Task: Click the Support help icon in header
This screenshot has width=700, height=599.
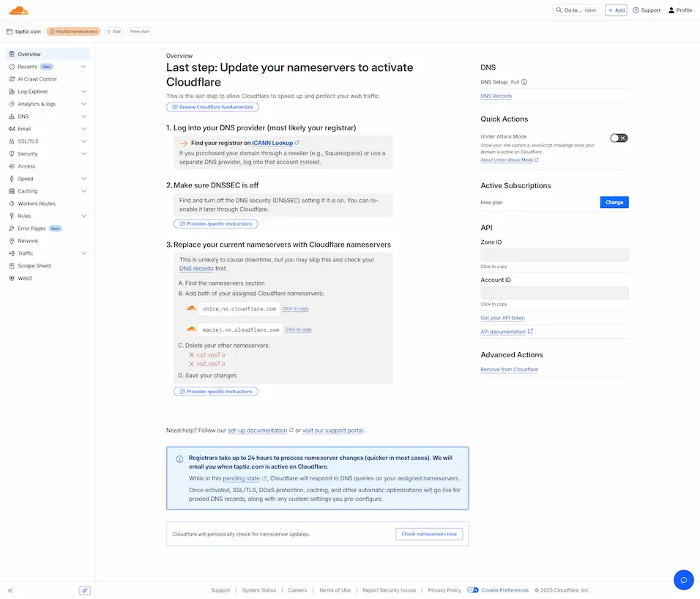Action: tap(636, 10)
